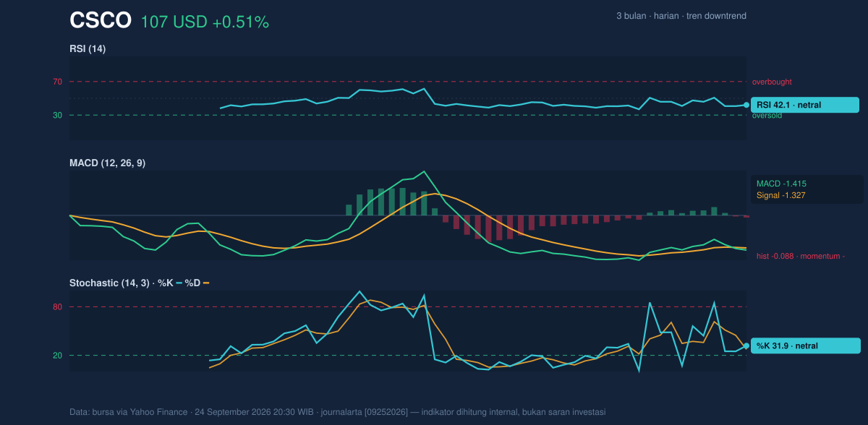Image resolution: width=868 pixels, height=425 pixels.
Task: Click the %D legend color marker
Action: point(205,283)
